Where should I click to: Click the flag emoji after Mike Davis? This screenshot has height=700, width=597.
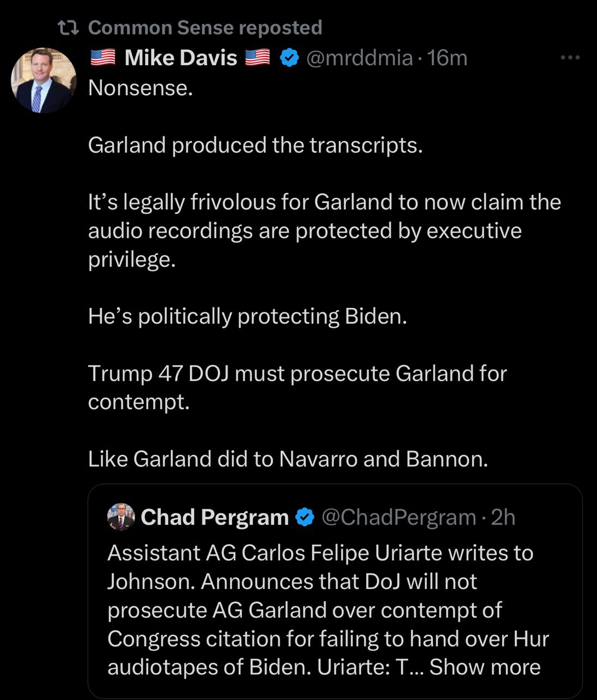[257, 57]
